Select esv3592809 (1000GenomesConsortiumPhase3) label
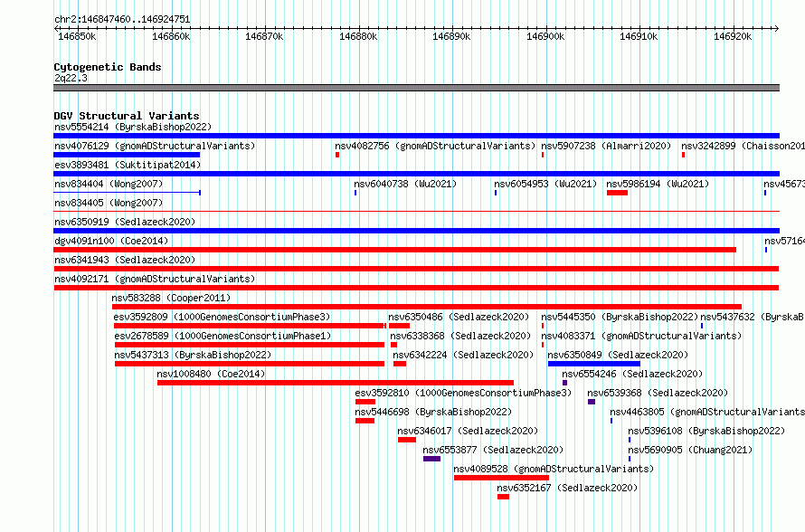Viewport: 805px width, 532px height. pos(222,317)
